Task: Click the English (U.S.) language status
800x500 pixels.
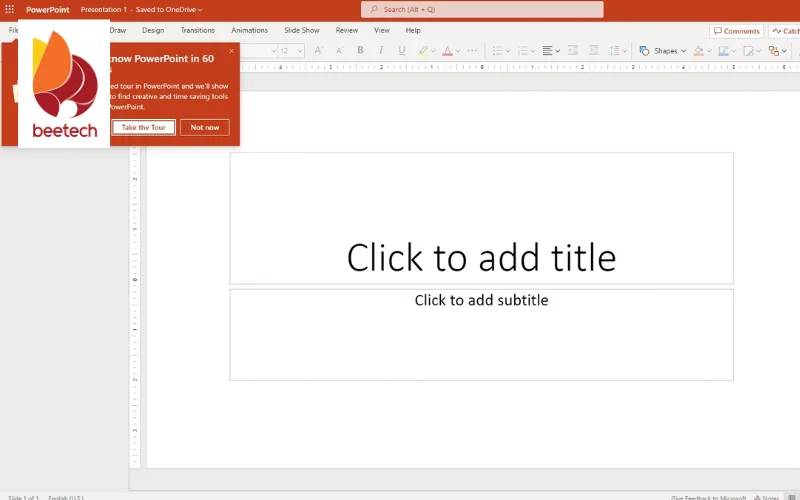Action: [66, 497]
